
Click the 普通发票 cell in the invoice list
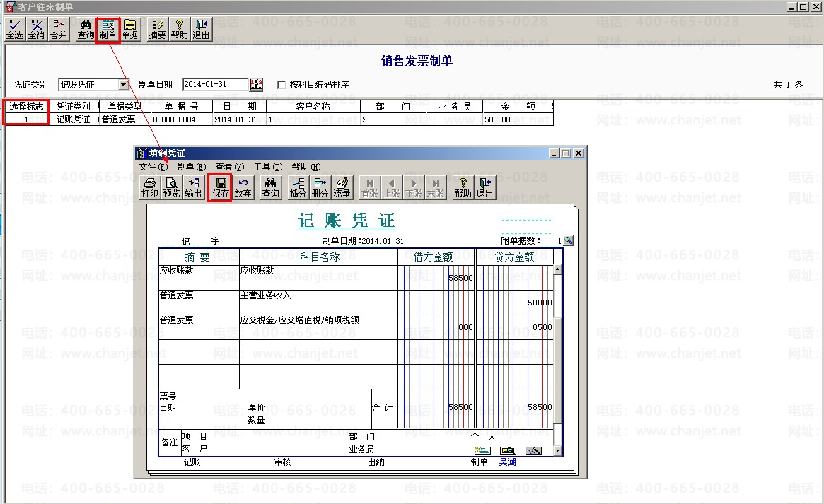[125, 119]
